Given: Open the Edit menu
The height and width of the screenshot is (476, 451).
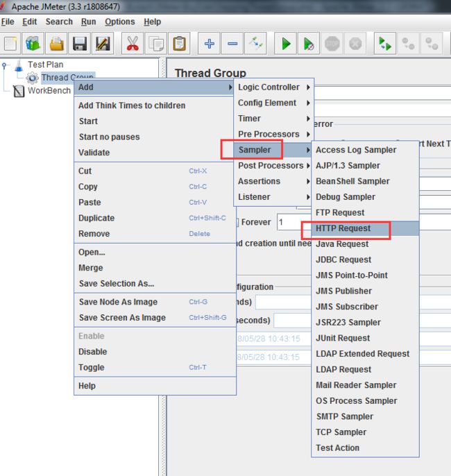Looking at the screenshot, I should [29, 22].
